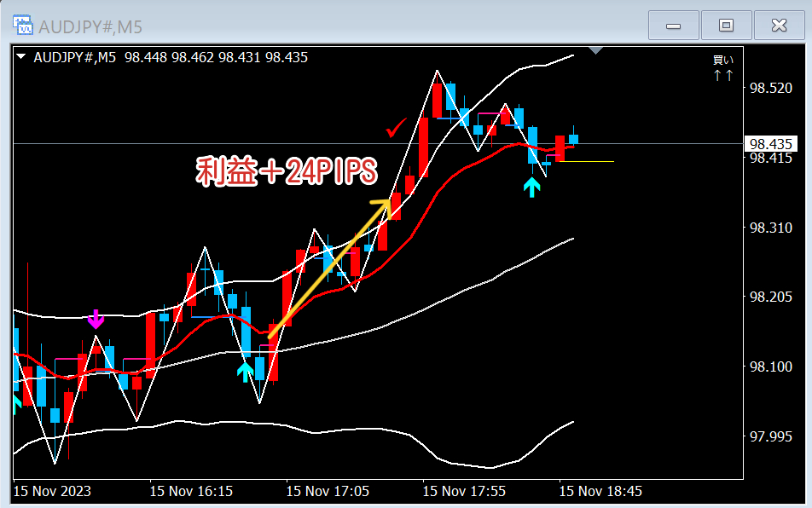Click the magenta down arrow signal

[96, 319]
